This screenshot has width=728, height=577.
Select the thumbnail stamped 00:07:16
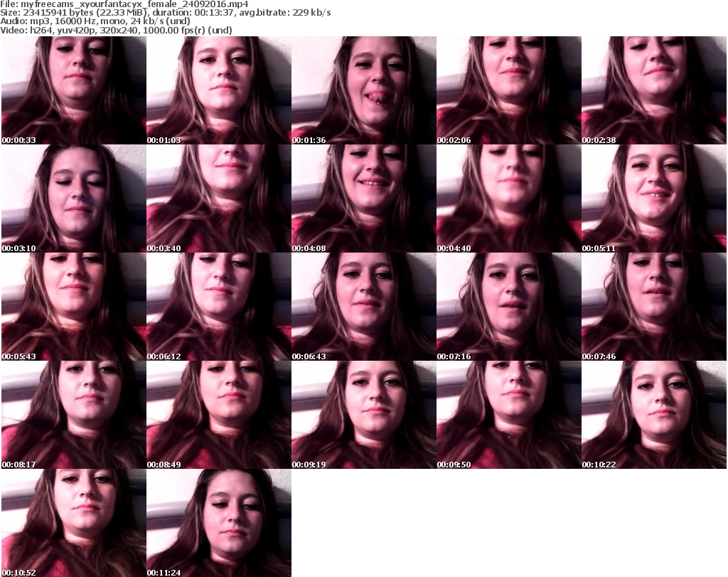coord(509,307)
